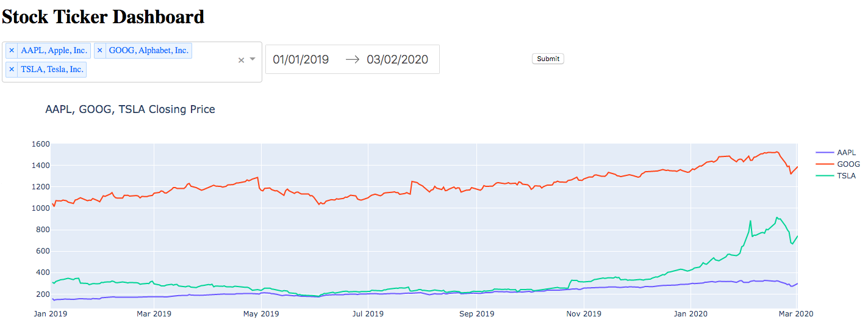Remove the AAPL, Apple, Inc. tag
This screenshot has height=325, width=868.
12,51
